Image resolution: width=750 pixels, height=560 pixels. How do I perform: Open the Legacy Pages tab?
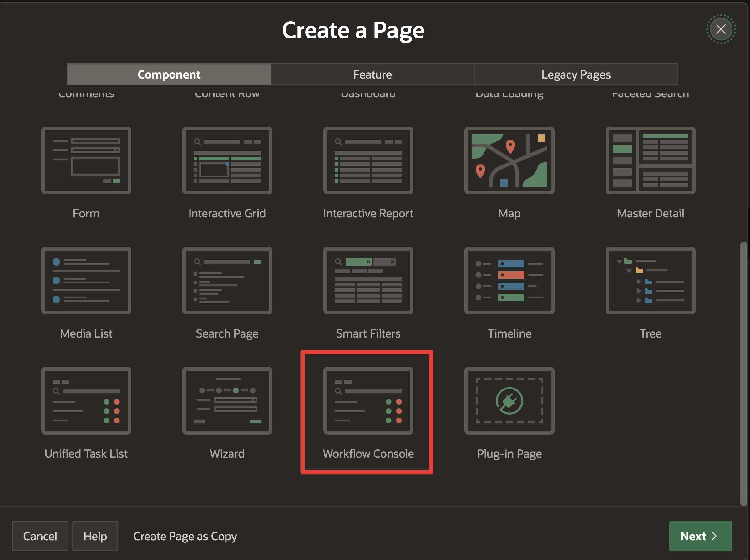tap(576, 74)
